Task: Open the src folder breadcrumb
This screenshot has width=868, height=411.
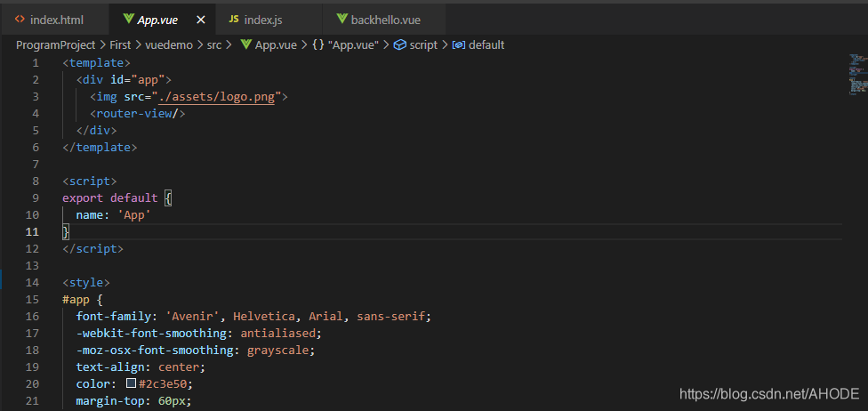Action: [x=214, y=44]
